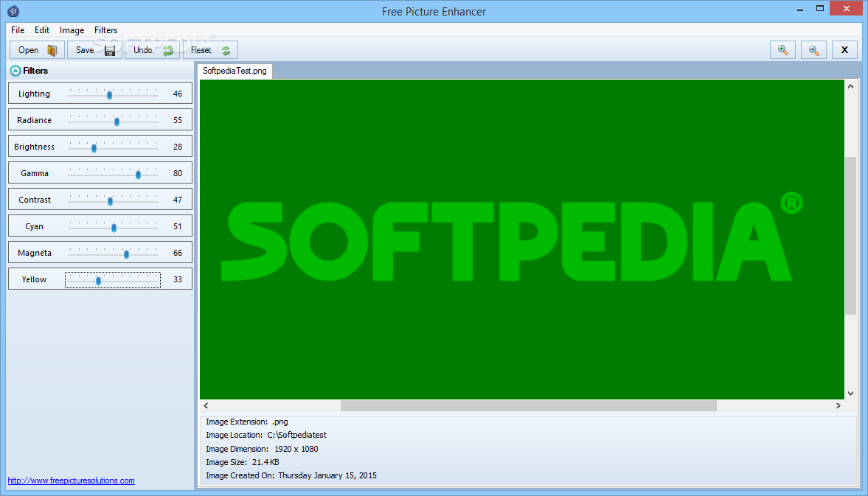Viewport: 868px width, 496px height.
Task: Click the Lighting value 46
Action: 178,94
